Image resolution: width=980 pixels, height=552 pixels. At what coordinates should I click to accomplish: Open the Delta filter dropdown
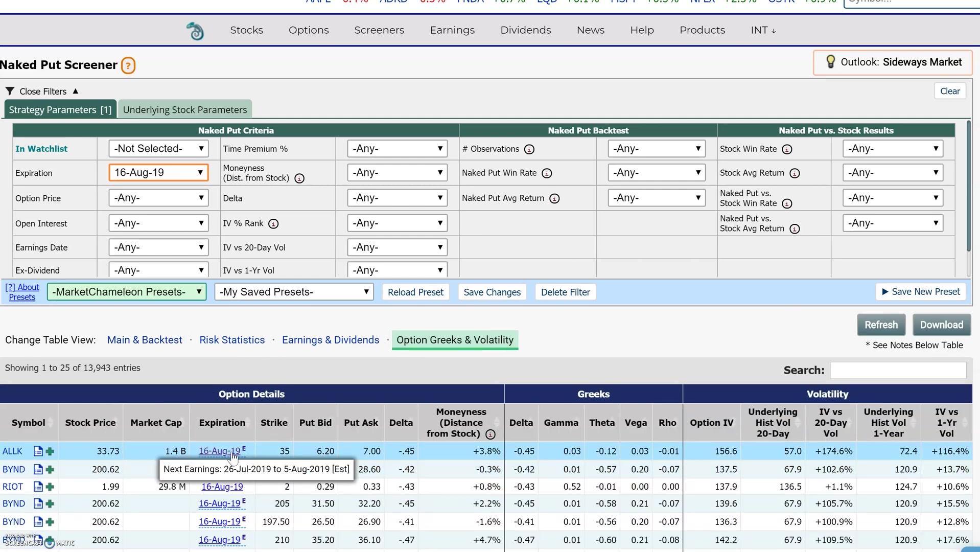click(x=397, y=198)
